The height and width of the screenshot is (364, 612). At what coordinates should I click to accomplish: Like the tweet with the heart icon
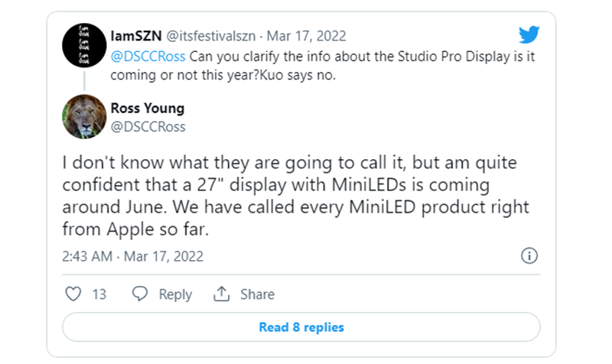(x=73, y=294)
